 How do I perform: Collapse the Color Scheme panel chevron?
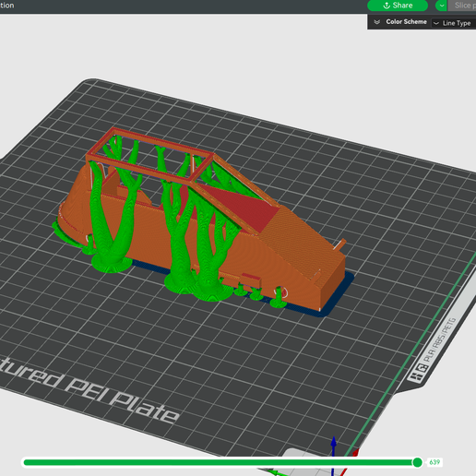376,22
